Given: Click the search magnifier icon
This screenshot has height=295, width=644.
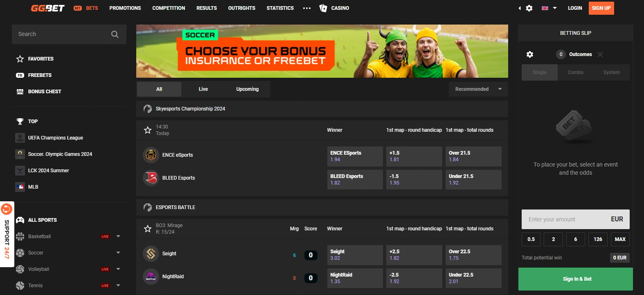Looking at the screenshot, I should coord(115,34).
